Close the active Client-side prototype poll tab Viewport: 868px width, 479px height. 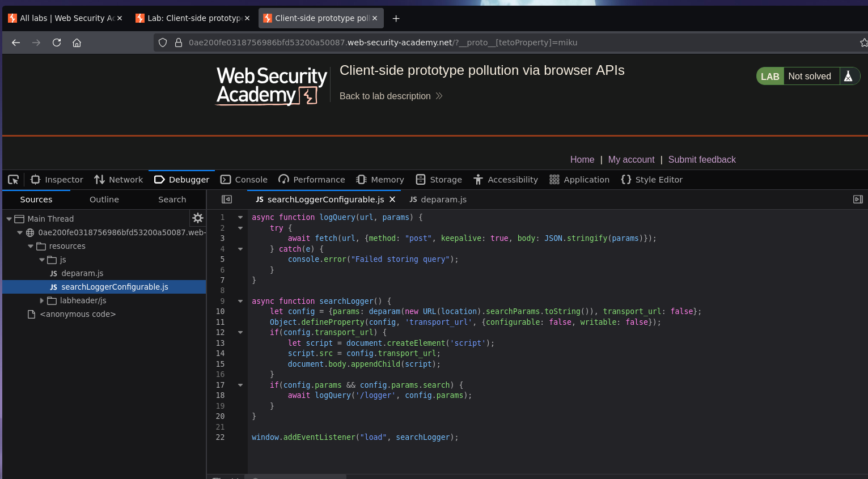coord(375,18)
